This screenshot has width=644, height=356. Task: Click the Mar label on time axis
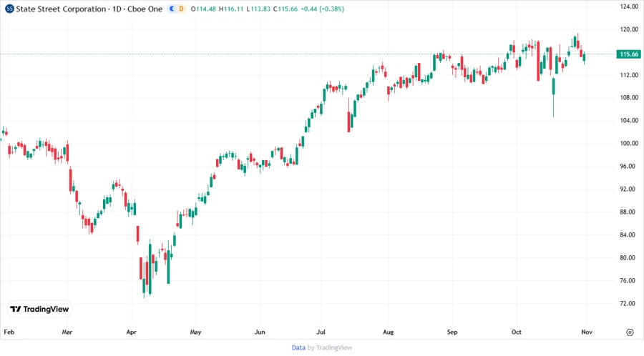(x=67, y=332)
